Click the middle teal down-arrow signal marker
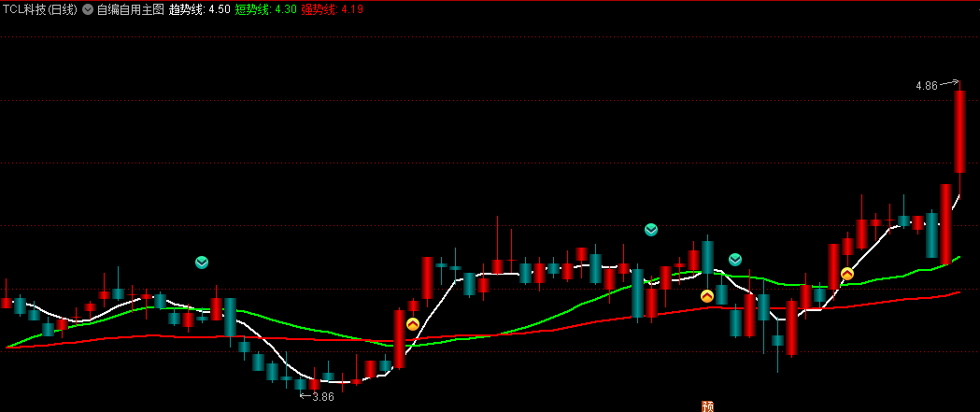980x412 pixels. point(651,230)
